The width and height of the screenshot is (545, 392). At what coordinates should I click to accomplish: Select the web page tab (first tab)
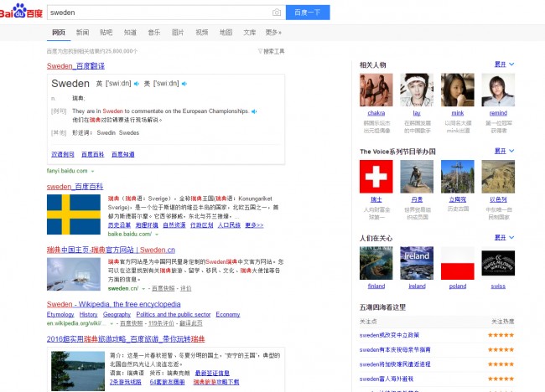click(59, 33)
